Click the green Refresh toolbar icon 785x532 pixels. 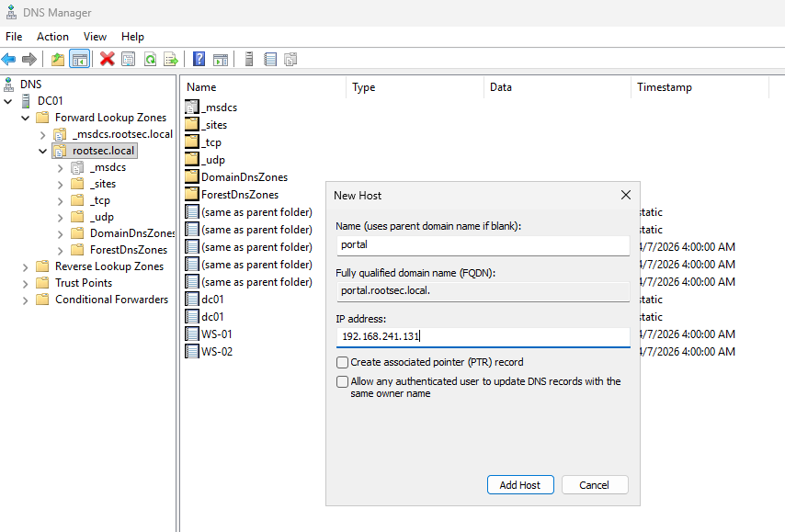coord(150,59)
